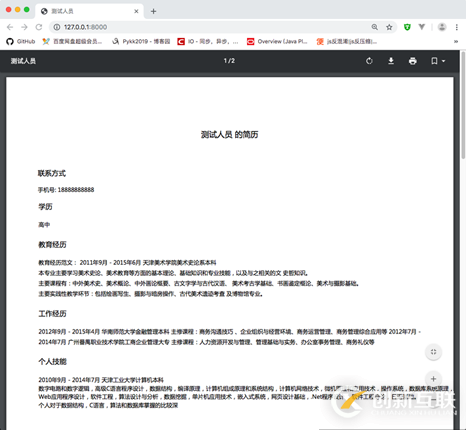Click the page number field 1/2
Viewport: 466px width, 430px height.
click(229, 61)
